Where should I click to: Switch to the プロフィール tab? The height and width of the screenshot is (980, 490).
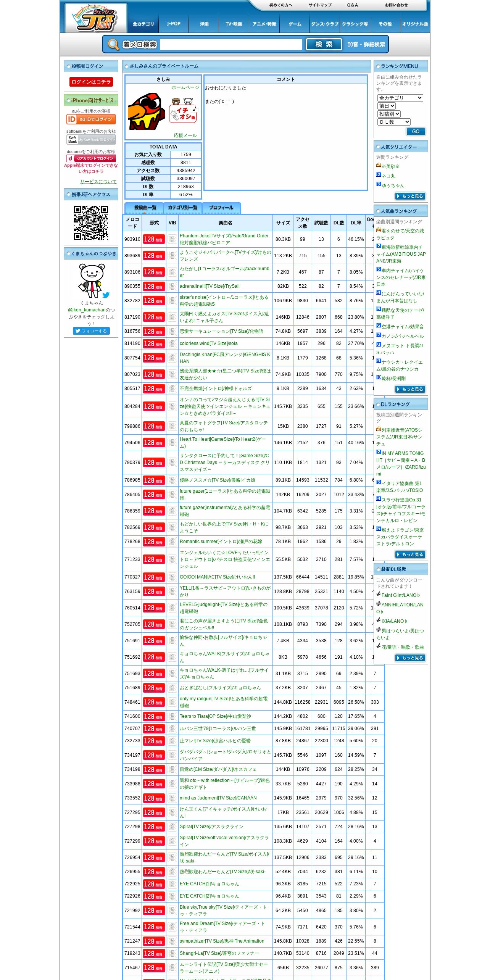[221, 208]
